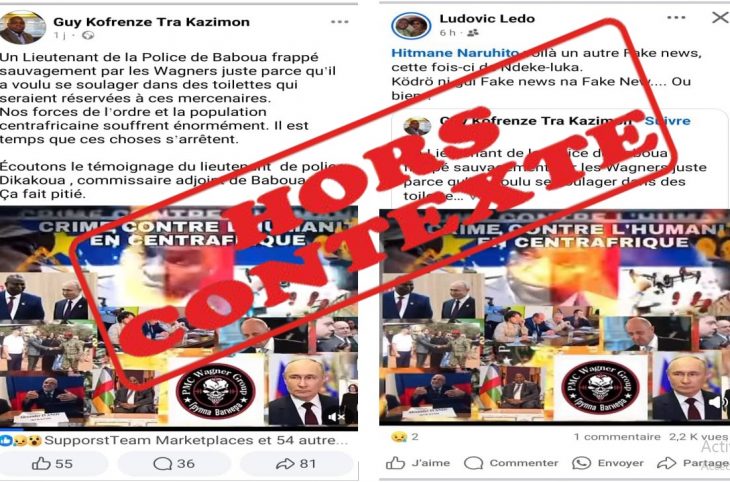Like Guy Kofrenze's post with thumbs-up
Image resolution: width=730 pixels, height=482 pixels.
coord(53,463)
